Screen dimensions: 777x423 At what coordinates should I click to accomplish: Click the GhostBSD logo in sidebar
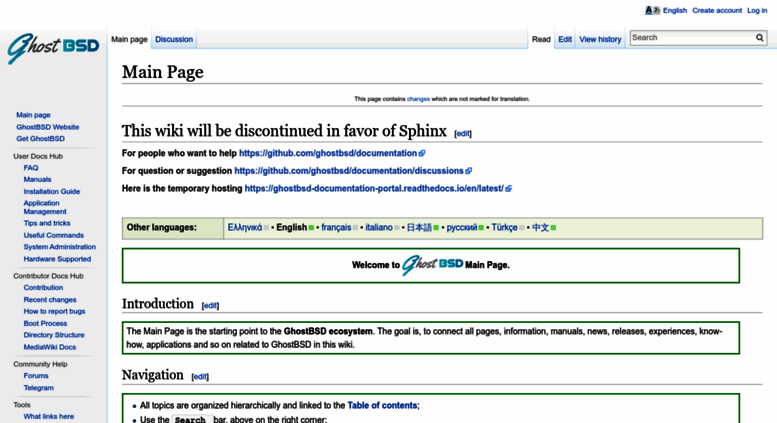click(x=53, y=48)
